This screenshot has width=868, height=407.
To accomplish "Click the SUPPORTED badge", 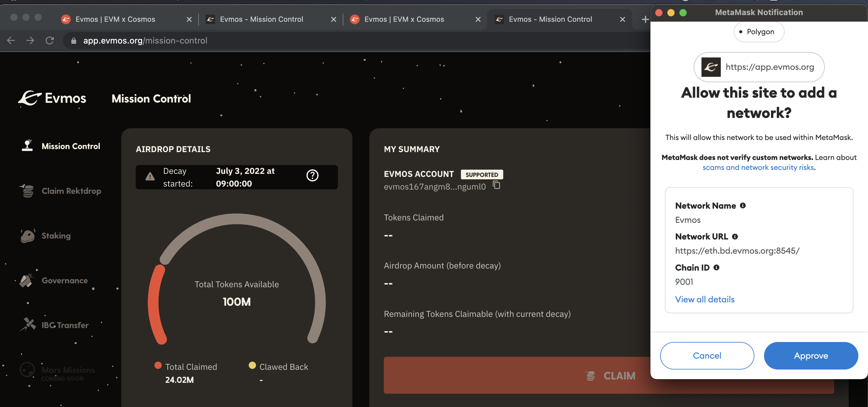I will (x=481, y=174).
